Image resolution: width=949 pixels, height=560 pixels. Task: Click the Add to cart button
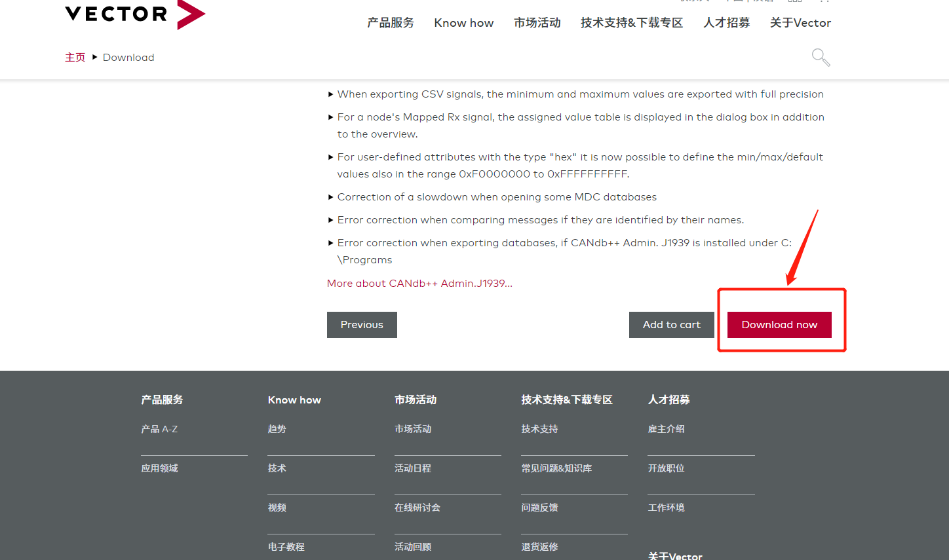(x=671, y=324)
